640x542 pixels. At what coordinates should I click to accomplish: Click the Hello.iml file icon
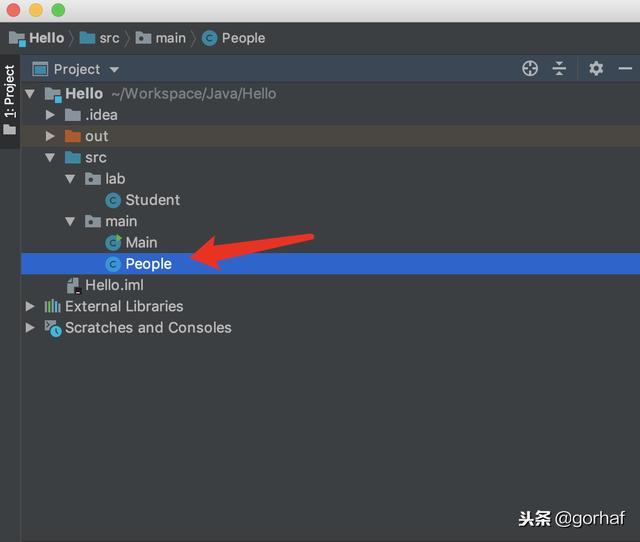(74, 286)
